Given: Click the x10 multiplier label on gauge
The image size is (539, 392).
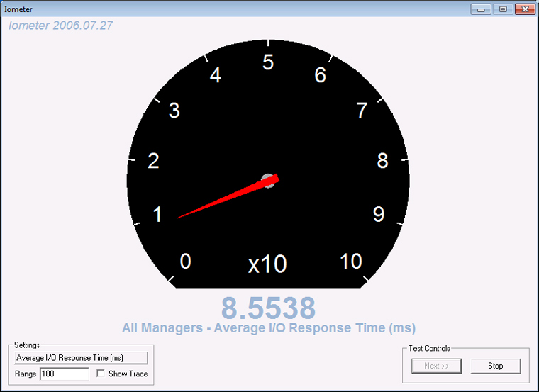Looking at the screenshot, I should point(267,264).
